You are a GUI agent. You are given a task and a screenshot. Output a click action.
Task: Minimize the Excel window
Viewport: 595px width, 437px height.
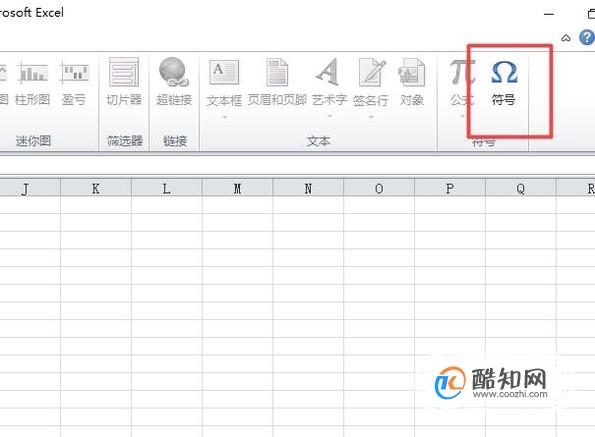549,14
